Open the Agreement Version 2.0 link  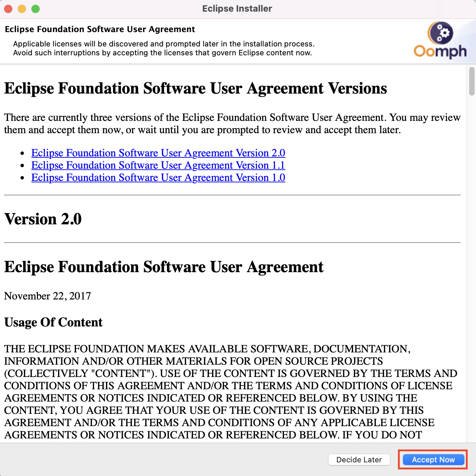(x=158, y=153)
